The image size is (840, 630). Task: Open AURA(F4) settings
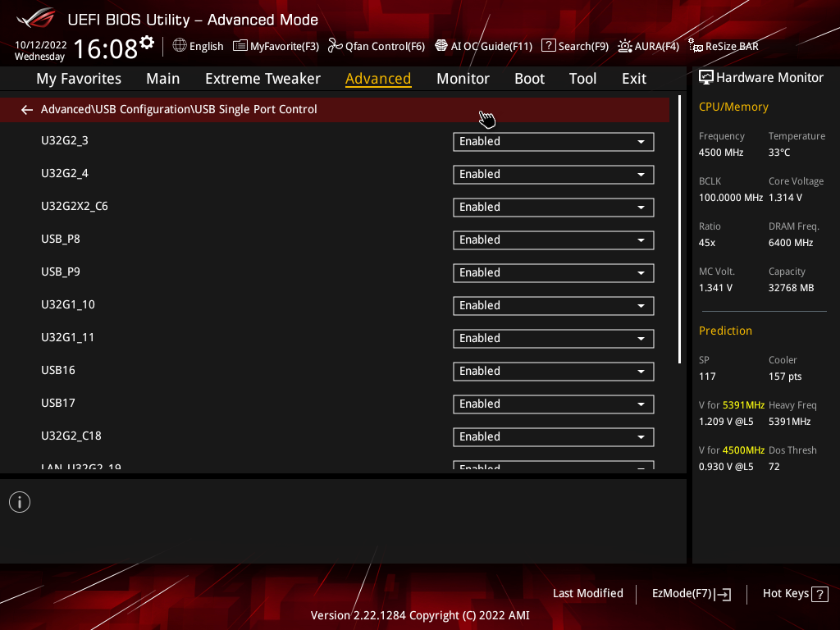pyautogui.click(x=649, y=46)
